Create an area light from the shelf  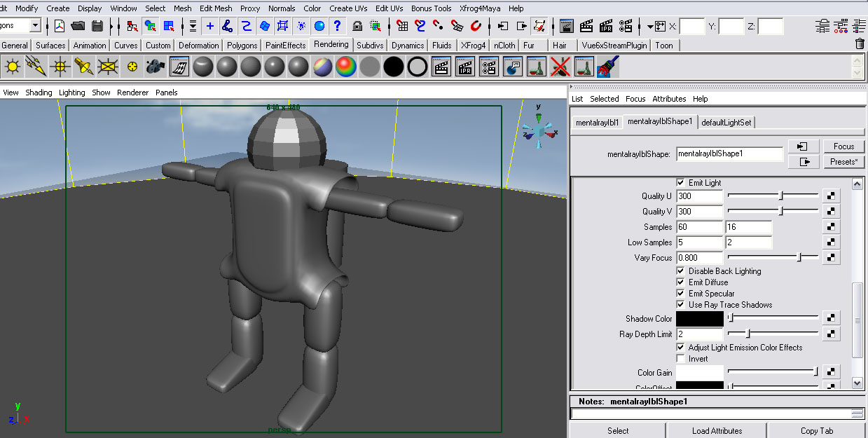click(107, 67)
